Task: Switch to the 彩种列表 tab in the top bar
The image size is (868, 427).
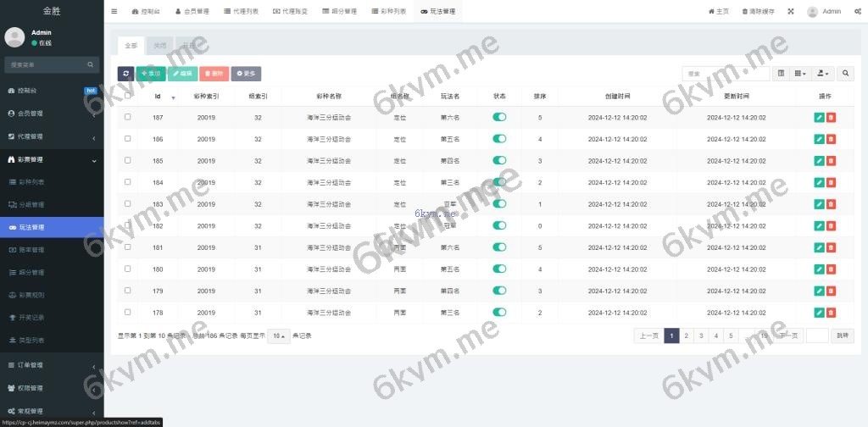Action: (x=388, y=12)
